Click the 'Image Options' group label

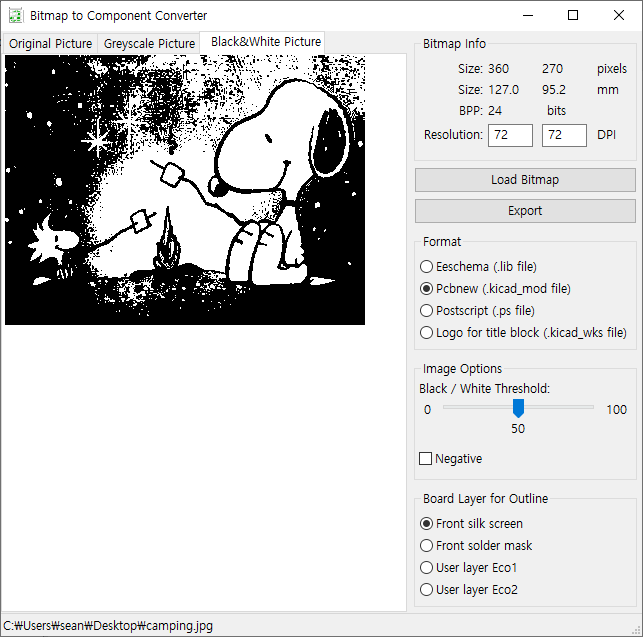[x=462, y=369]
